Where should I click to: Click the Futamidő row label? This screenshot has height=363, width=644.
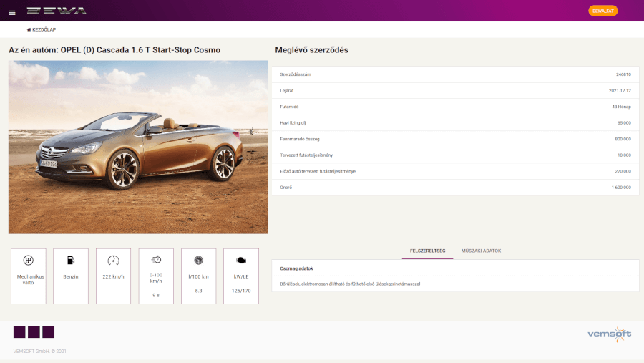tap(289, 107)
